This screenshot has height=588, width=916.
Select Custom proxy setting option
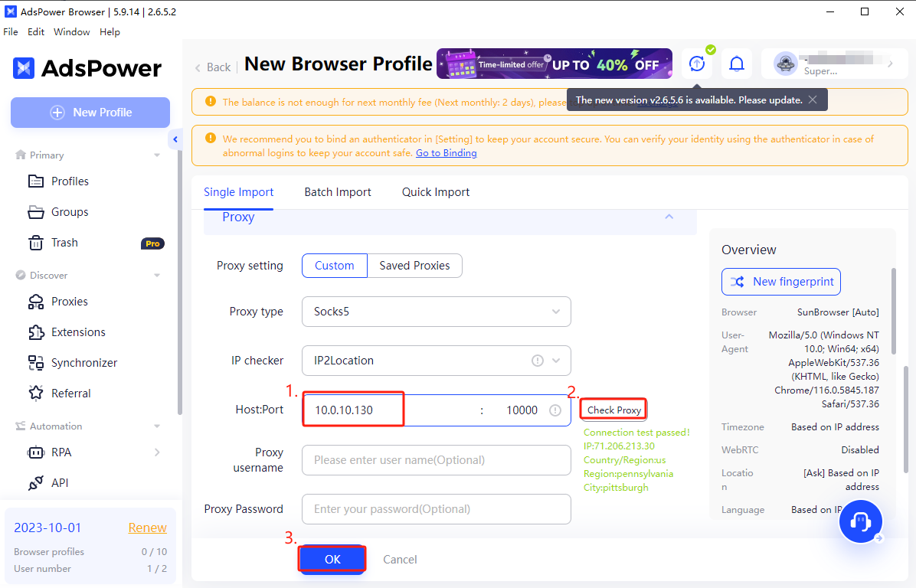[334, 266]
